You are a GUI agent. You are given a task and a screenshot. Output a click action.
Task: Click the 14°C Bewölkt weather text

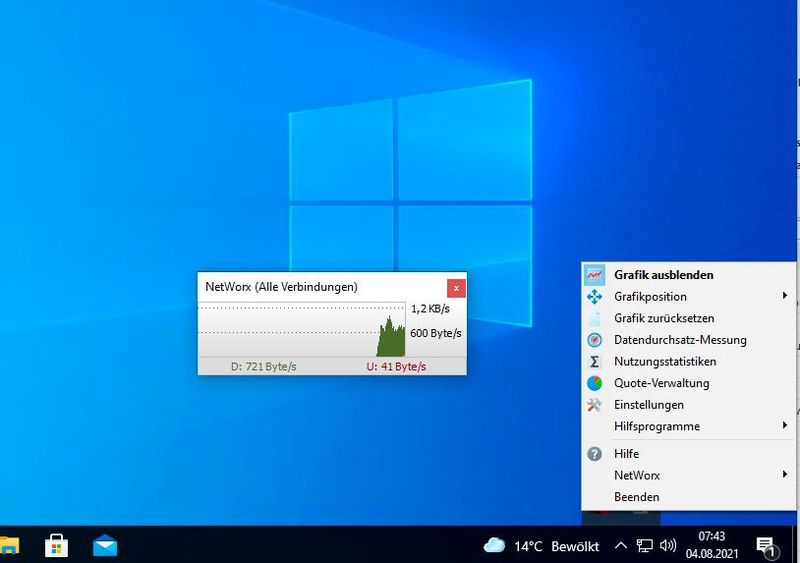tap(557, 547)
